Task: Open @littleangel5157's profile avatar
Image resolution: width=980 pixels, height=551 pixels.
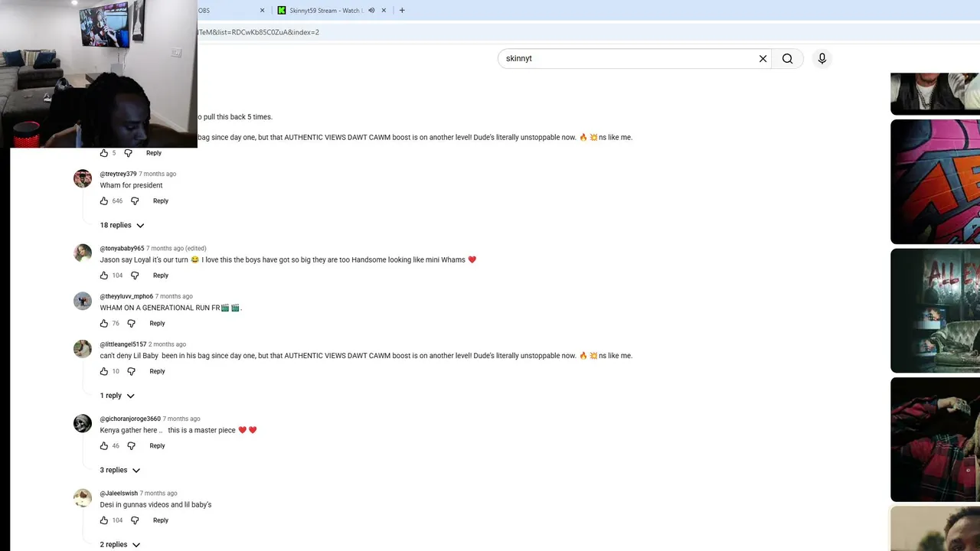Action: tap(83, 349)
